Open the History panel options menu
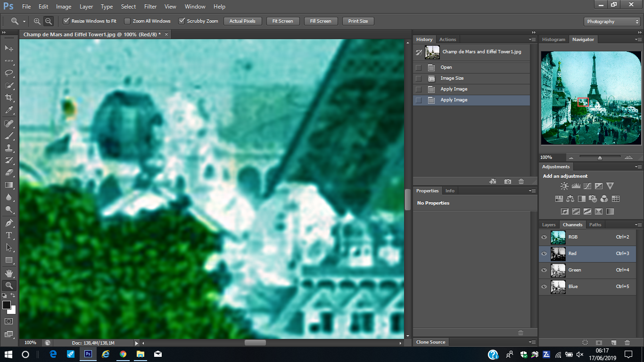 (x=532, y=40)
